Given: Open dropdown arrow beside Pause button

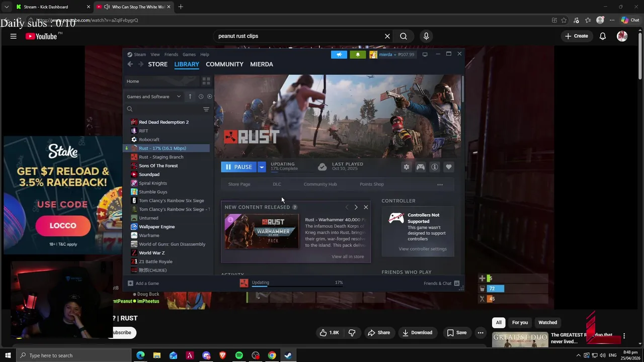Looking at the screenshot, I should click(262, 167).
